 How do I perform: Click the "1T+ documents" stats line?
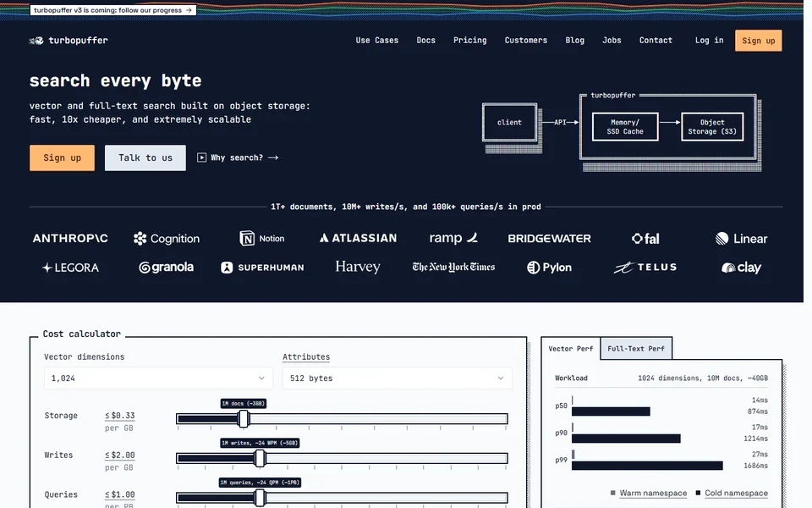click(x=405, y=207)
